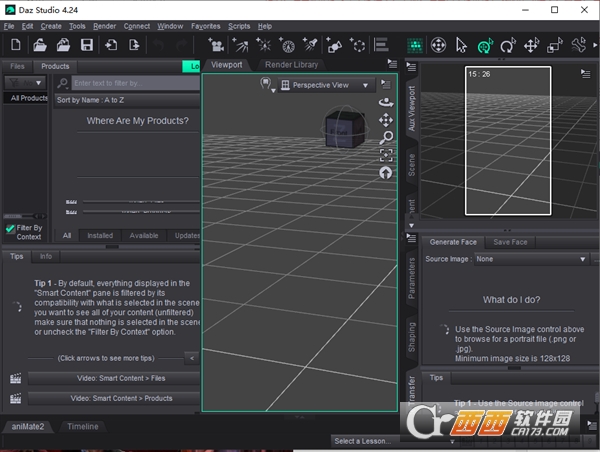Click the pan camera icon in viewport
This screenshot has height=452, width=600.
pyautogui.click(x=386, y=120)
